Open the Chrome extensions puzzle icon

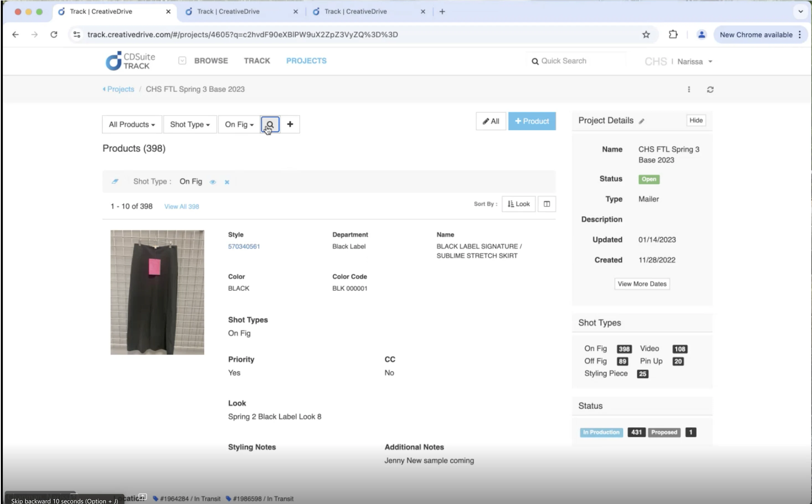pyautogui.click(x=673, y=34)
